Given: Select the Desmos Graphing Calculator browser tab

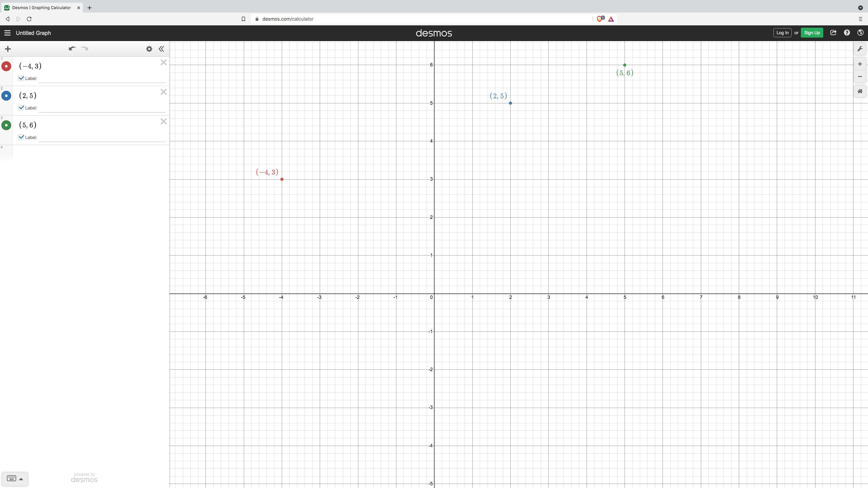Looking at the screenshot, I should (x=41, y=7).
